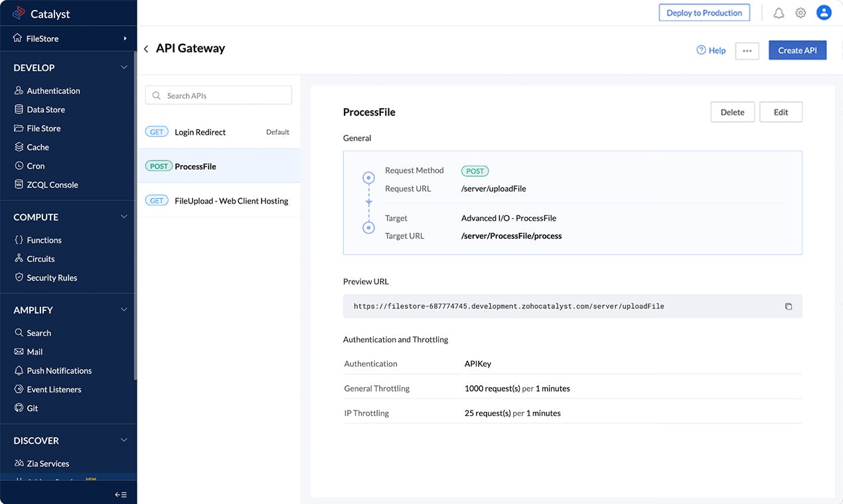
Task: Collapse the sidebar using the bottom arrow icon
Action: (120, 495)
